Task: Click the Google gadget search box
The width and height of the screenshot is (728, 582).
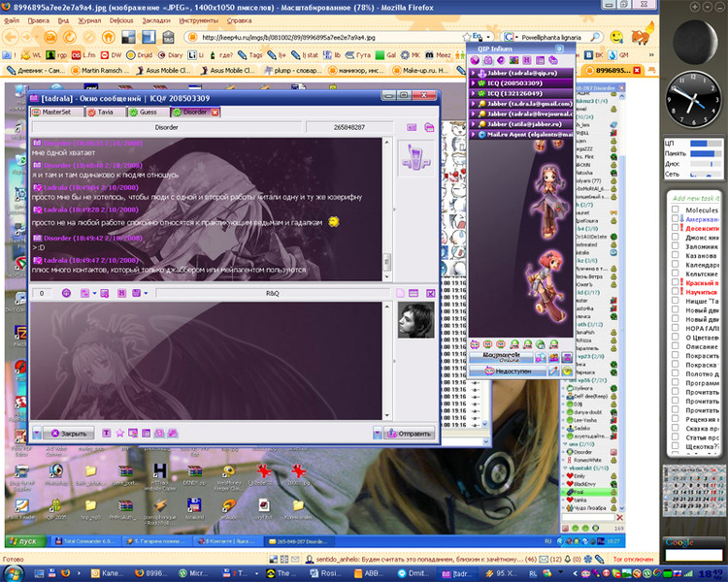Action: pyautogui.click(x=693, y=555)
